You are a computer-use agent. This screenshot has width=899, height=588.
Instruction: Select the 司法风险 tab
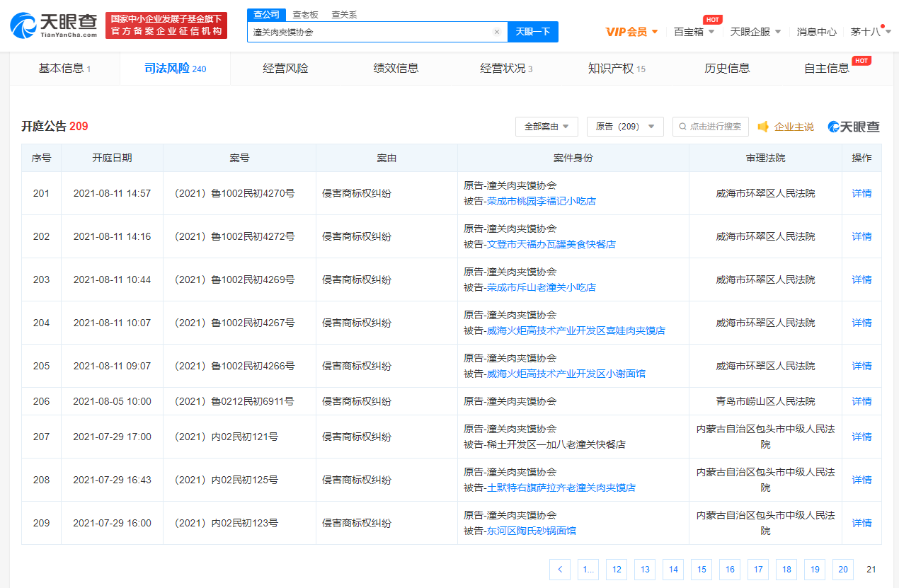(x=176, y=69)
